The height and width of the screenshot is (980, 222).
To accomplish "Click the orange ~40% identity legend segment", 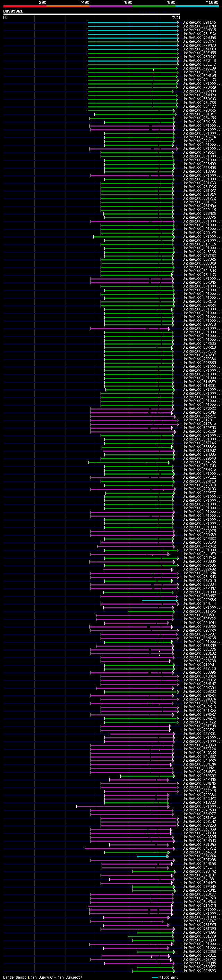I will [x=68, y=6].
